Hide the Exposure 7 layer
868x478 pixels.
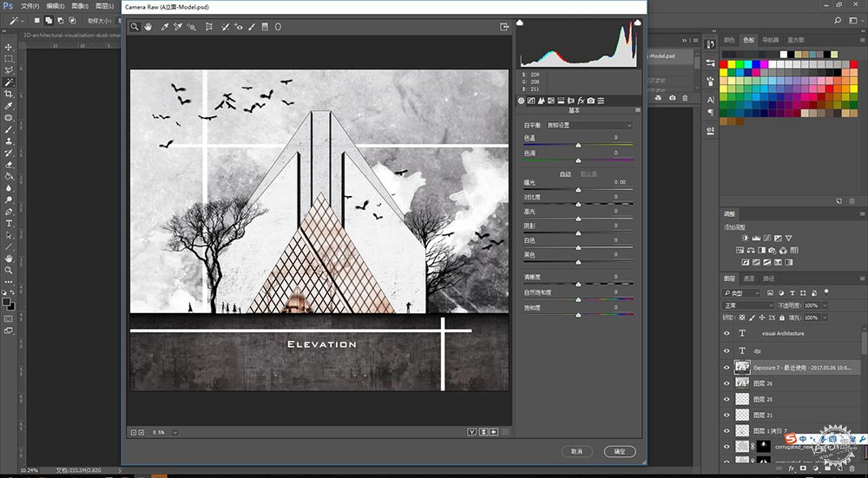[727, 367]
